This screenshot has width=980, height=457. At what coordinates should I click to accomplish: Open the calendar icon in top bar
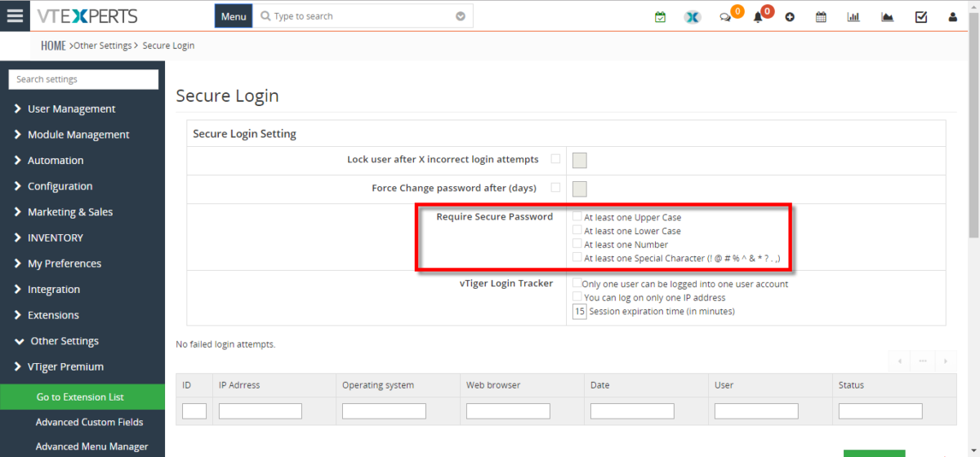click(822, 16)
